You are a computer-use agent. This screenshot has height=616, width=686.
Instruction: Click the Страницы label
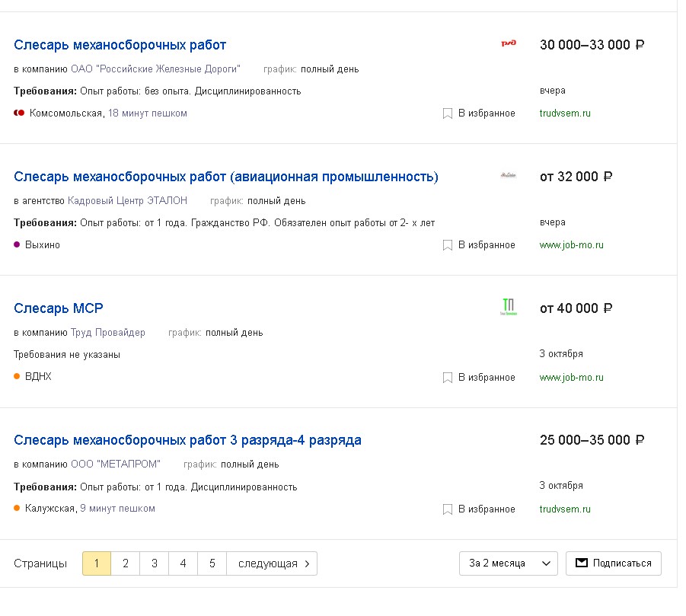click(x=40, y=563)
